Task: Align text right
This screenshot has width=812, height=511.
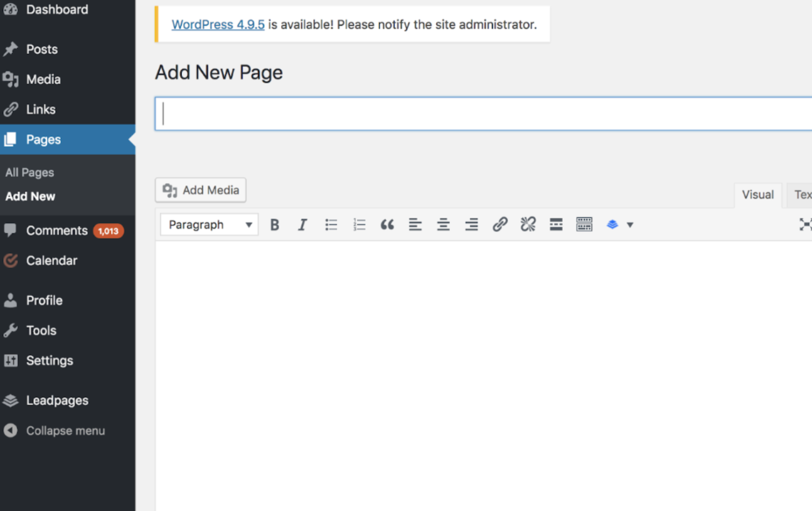Action: [472, 225]
